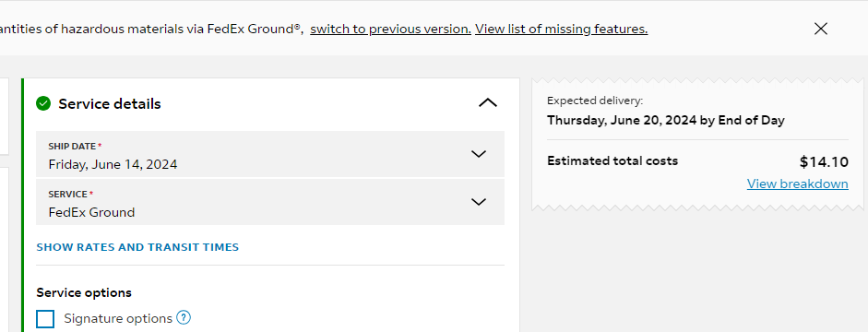868x332 pixels.
Task: Open the Signature options help icon
Action: tap(184, 317)
